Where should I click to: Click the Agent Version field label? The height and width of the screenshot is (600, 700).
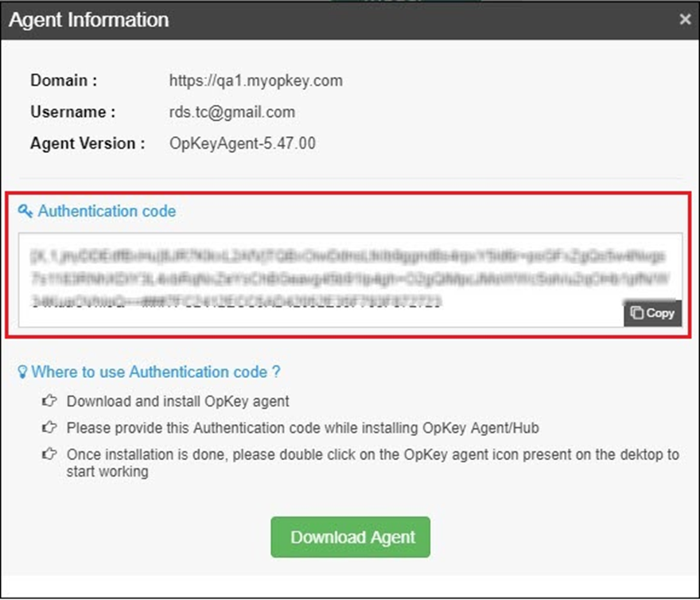point(87,144)
